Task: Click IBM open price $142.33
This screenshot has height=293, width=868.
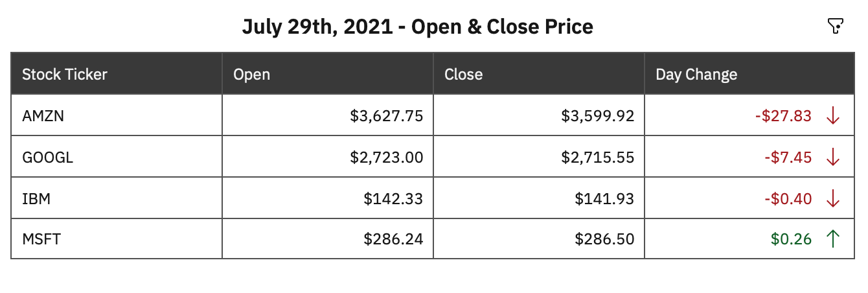Action: click(393, 198)
